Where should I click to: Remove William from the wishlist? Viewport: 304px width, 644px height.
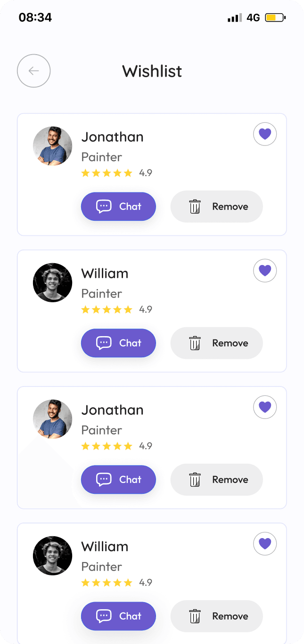(216, 343)
